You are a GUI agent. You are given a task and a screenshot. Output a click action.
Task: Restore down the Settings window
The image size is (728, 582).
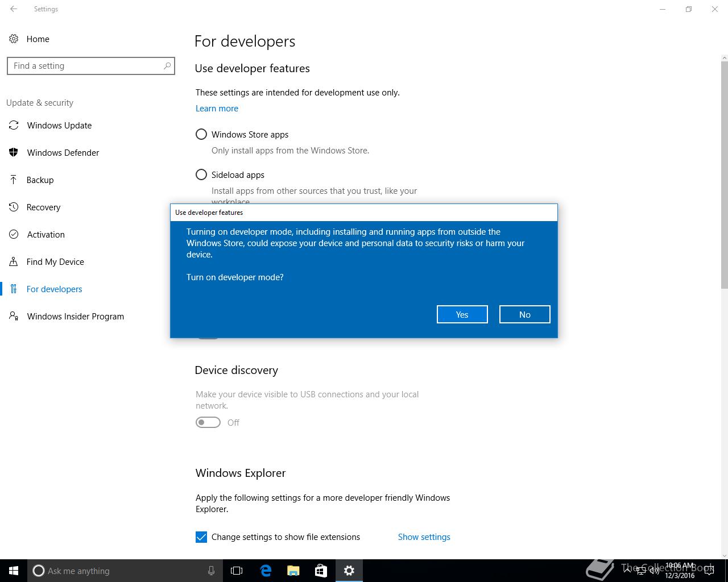coord(689,9)
